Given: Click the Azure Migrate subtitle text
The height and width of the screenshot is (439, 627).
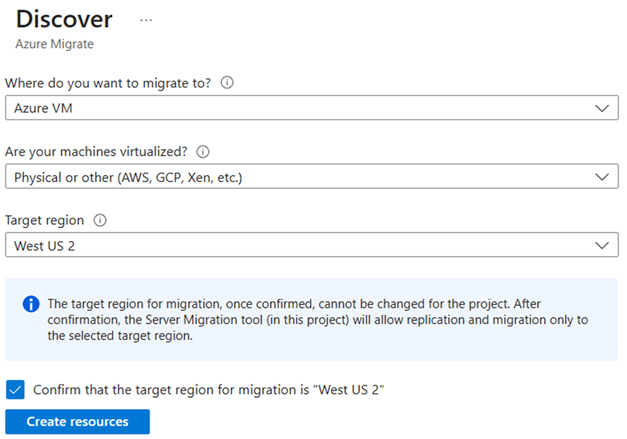Looking at the screenshot, I should click(x=55, y=45).
